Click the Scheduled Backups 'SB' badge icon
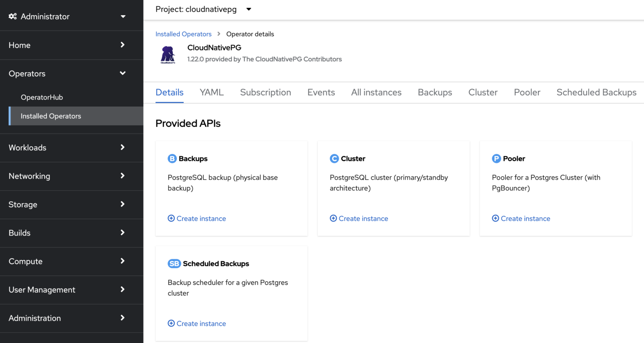644x343 pixels. click(x=174, y=264)
